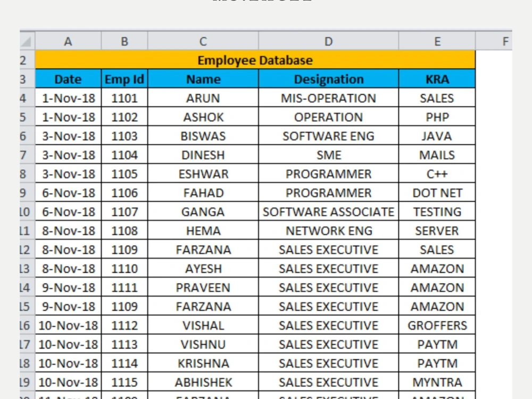Click the 9-Nov-18 date in PRAVEEN's row
532x399 pixels.
pos(68,287)
